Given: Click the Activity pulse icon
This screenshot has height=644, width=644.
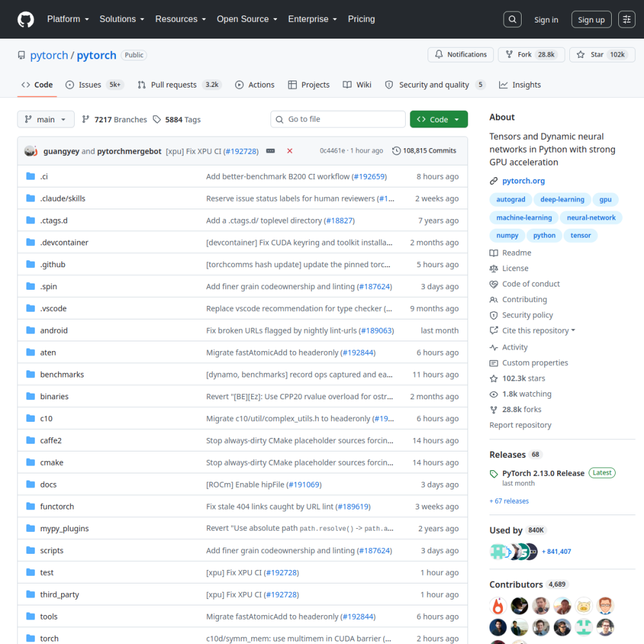Looking at the screenshot, I should coord(493,348).
